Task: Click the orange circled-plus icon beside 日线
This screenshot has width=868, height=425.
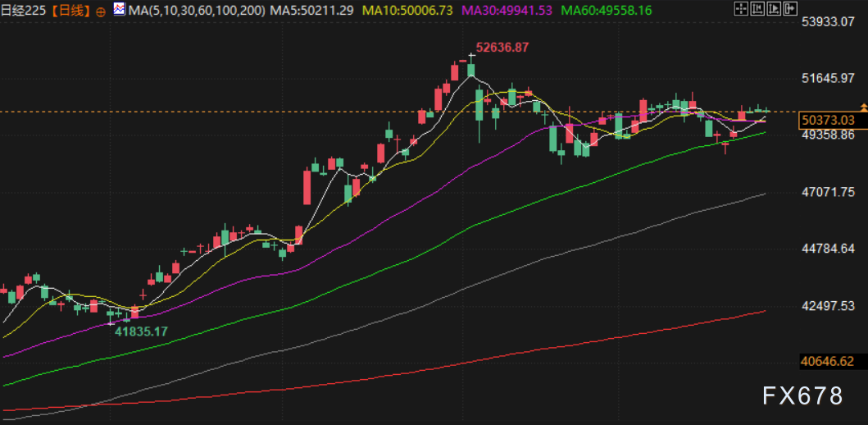Action: 100,11
